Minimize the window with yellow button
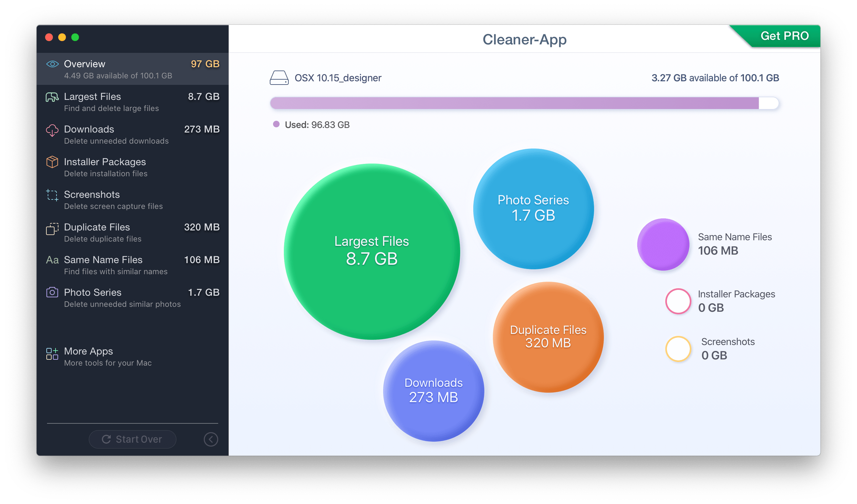857x504 pixels. pos(62,37)
